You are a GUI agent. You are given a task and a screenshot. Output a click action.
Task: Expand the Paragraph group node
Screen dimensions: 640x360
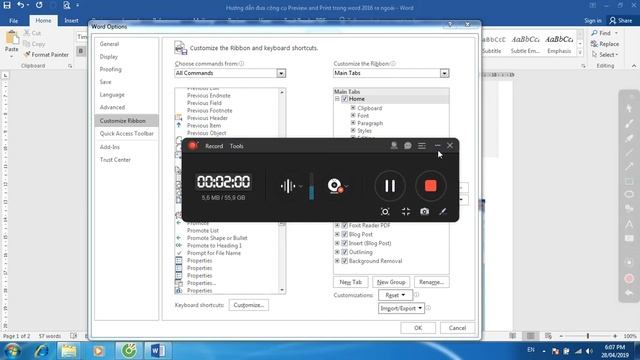(353, 123)
